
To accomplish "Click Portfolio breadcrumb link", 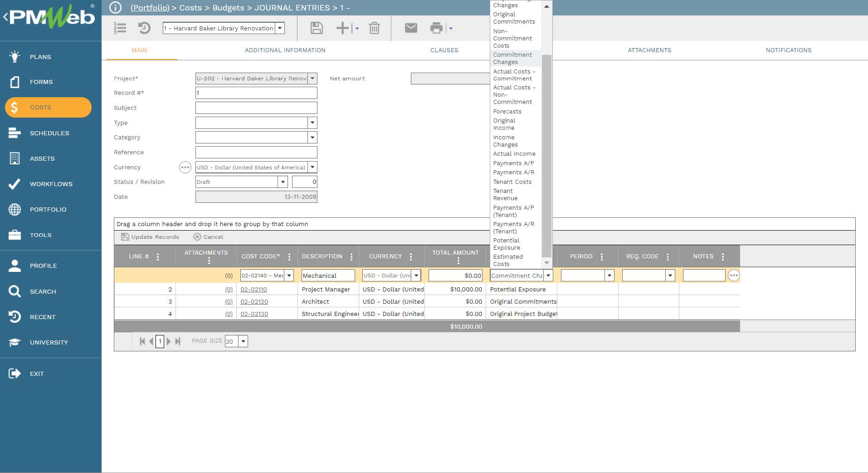I will [150, 8].
